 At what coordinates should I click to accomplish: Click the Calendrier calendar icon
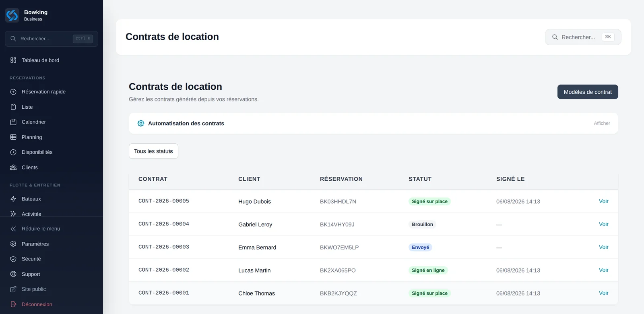13,122
